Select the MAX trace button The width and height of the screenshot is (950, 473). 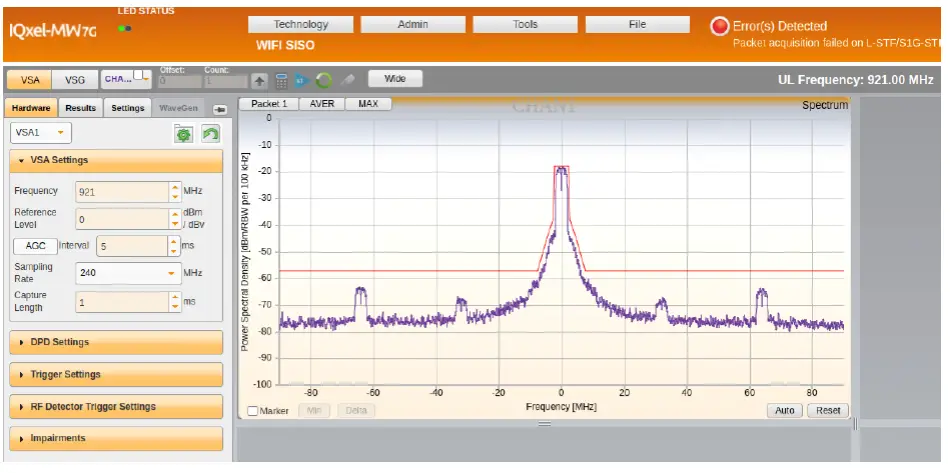[x=368, y=104]
